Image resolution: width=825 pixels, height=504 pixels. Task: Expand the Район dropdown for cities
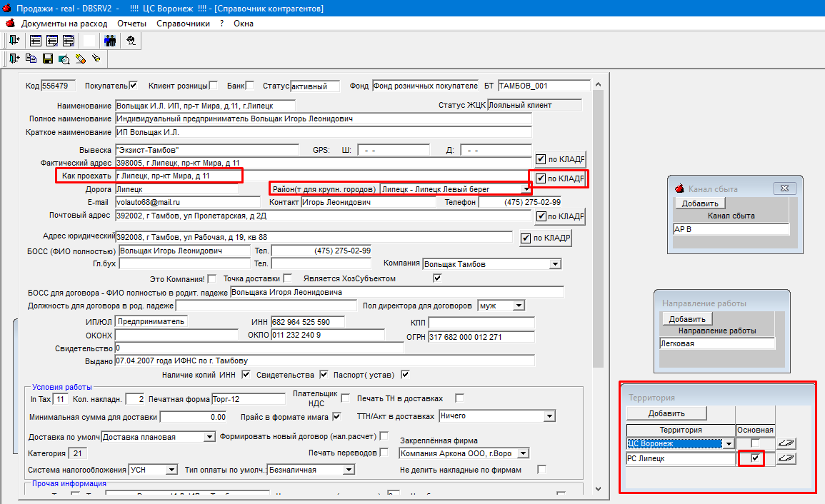(526, 189)
